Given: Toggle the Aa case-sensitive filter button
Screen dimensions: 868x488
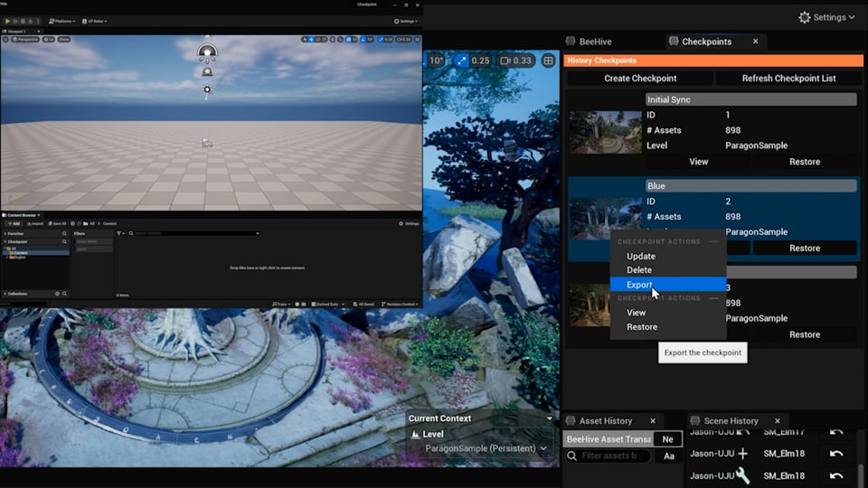Looking at the screenshot, I should [x=669, y=455].
